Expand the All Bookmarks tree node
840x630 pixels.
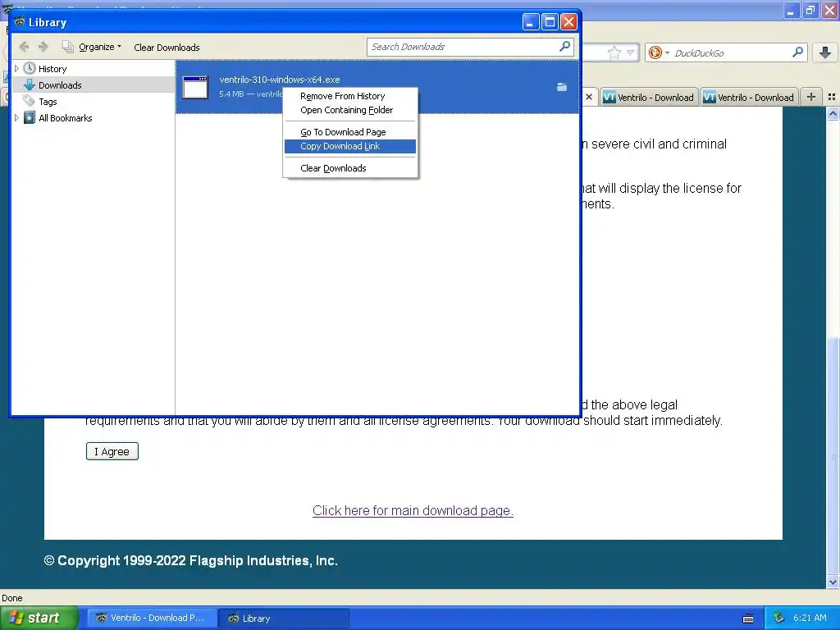tap(16, 118)
